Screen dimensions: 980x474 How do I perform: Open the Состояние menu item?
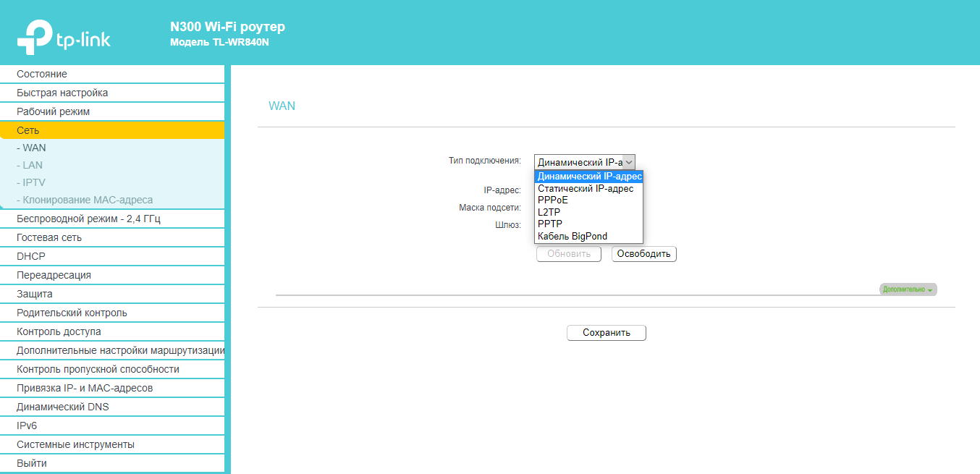[42, 75]
